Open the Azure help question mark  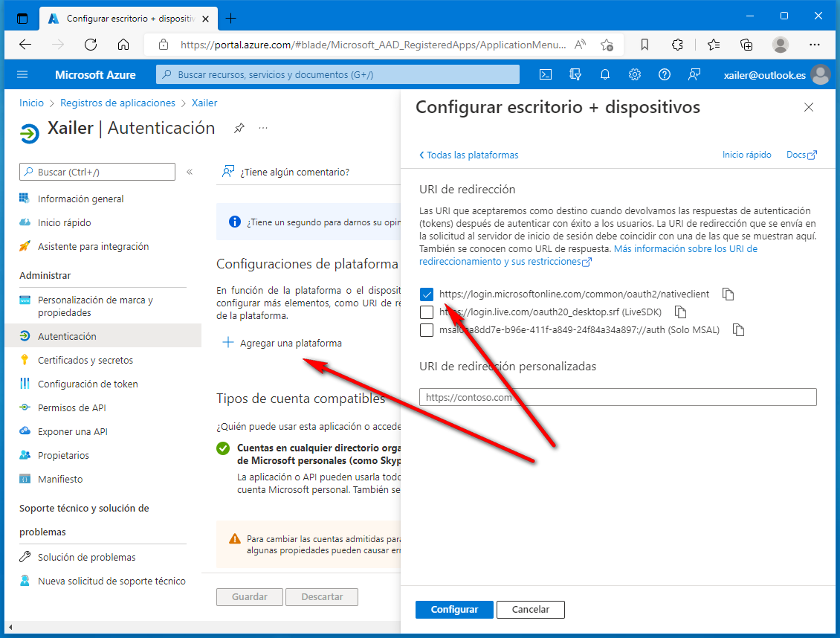click(x=665, y=74)
